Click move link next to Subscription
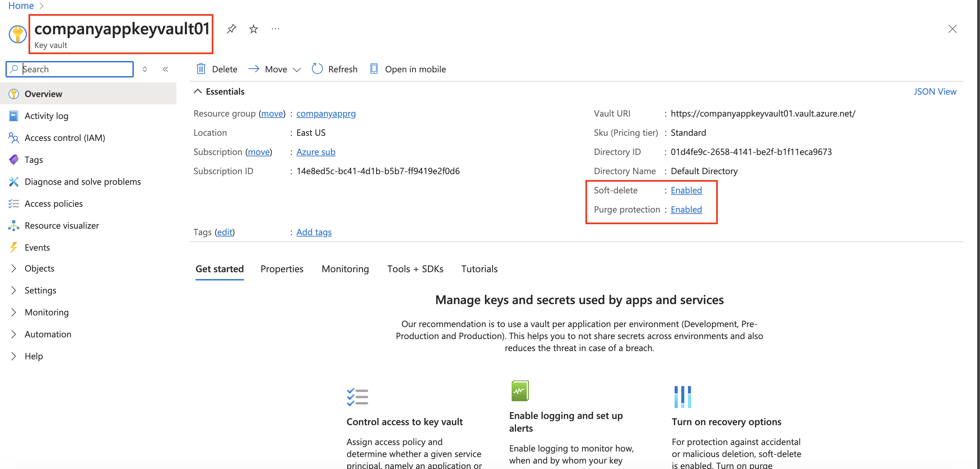 pos(259,152)
